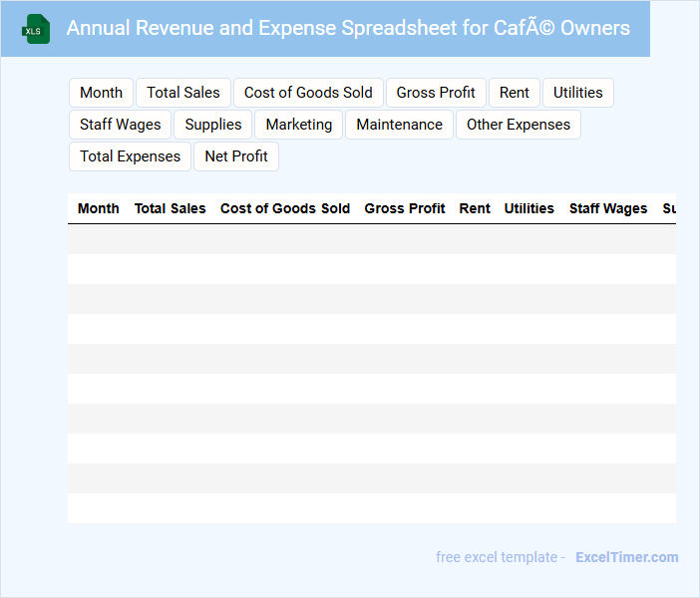Open the ExcelTimer.com link
The width and height of the screenshot is (700, 598).
626,557
